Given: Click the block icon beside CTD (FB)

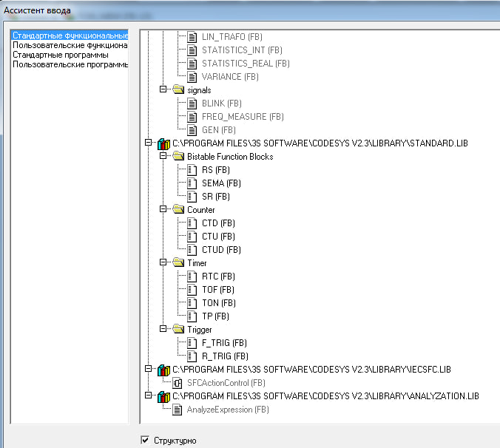Looking at the screenshot, I should 192,223.
